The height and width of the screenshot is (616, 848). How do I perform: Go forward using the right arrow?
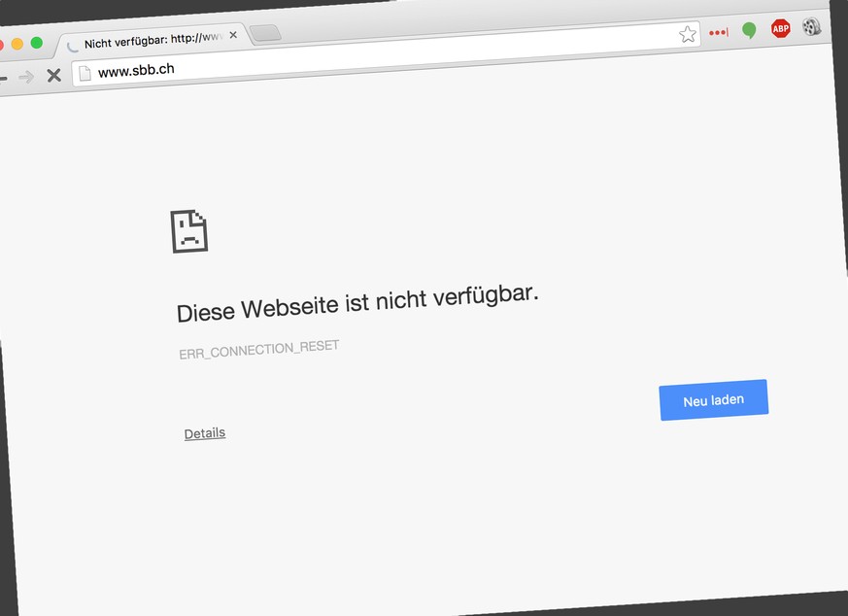(26, 77)
